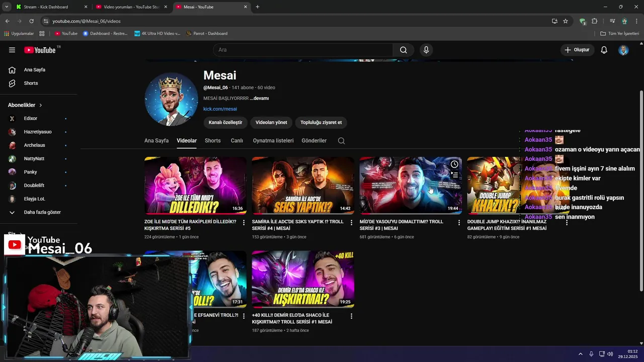Open Shorts in the sidebar
Screen dimensions: 644x362
[31, 83]
